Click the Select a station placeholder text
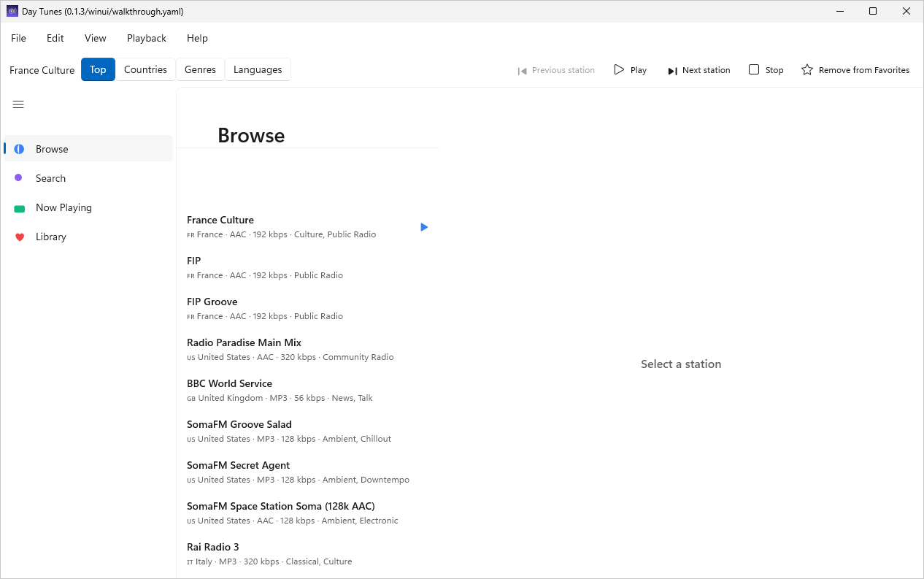924x579 pixels. click(x=681, y=364)
